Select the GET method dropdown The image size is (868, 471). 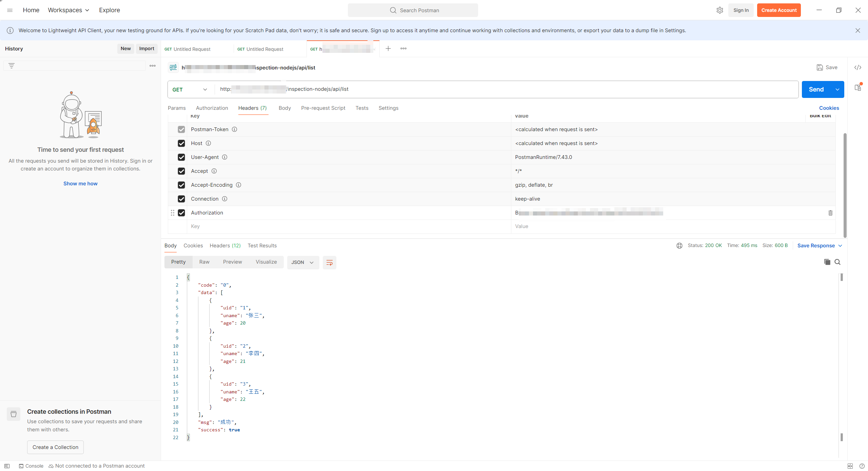(189, 89)
